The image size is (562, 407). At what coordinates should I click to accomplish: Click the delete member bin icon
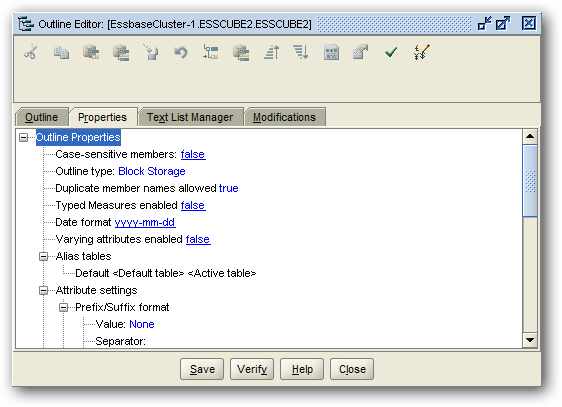pyautogui.click(x=151, y=52)
